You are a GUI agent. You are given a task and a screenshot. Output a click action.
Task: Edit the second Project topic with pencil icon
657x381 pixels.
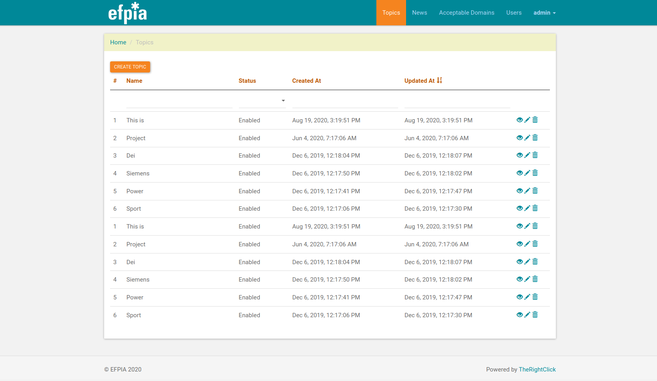(x=527, y=244)
